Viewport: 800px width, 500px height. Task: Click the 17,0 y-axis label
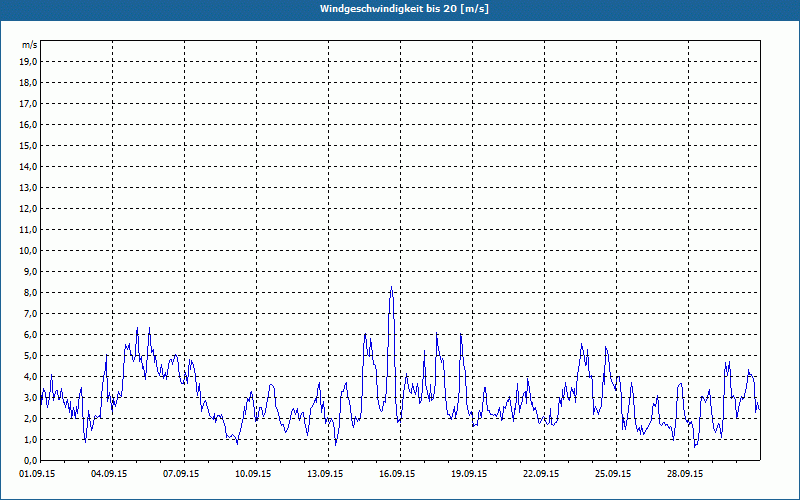click(x=29, y=104)
